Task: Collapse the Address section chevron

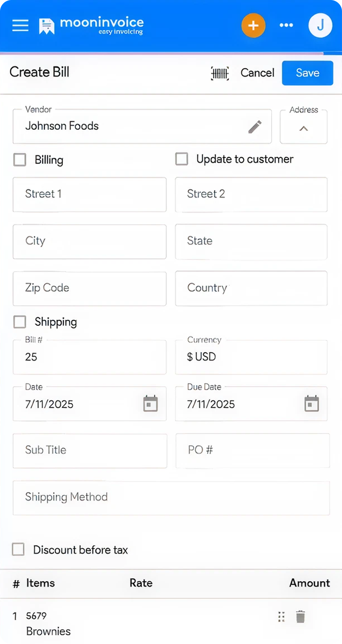Action: tap(303, 129)
